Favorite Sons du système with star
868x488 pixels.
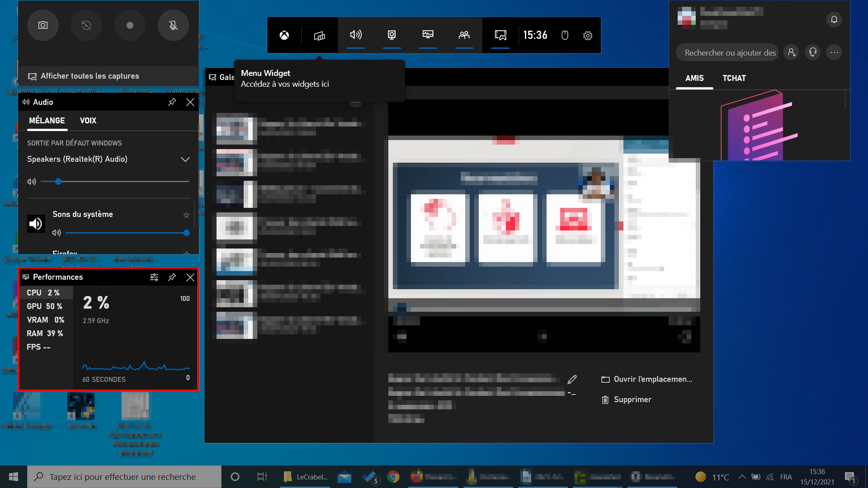(x=186, y=215)
